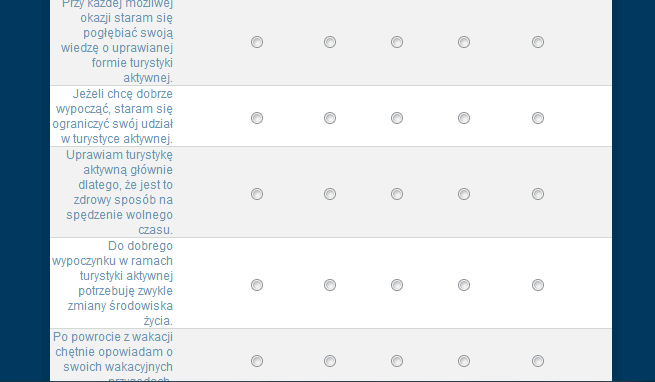Select fifth radio for 'Uprawiam turystykę aktywną' row
This screenshot has height=382, width=655.
(538, 194)
